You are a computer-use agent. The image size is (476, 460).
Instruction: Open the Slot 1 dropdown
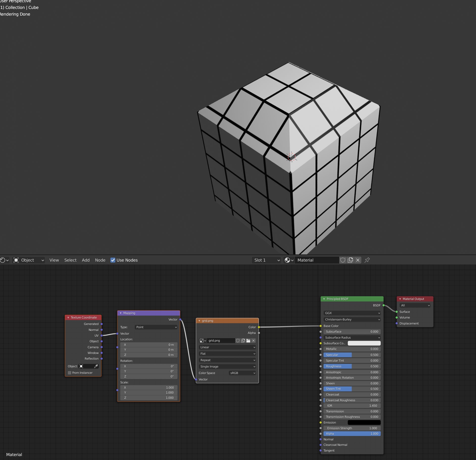266,260
